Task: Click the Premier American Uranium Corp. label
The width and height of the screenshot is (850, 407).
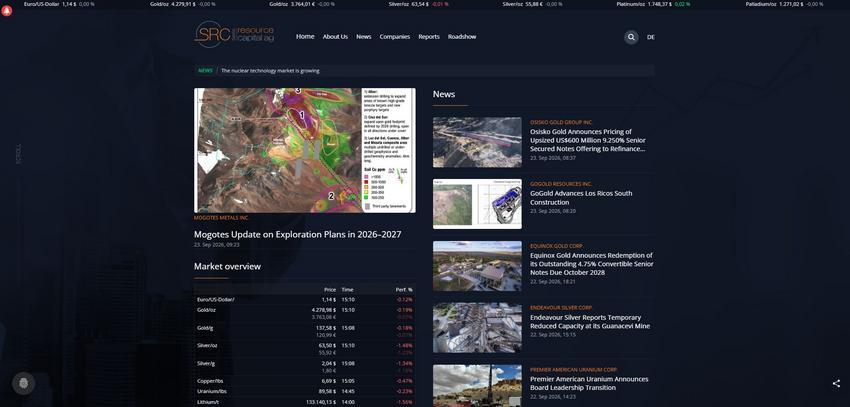Action: pyautogui.click(x=574, y=370)
